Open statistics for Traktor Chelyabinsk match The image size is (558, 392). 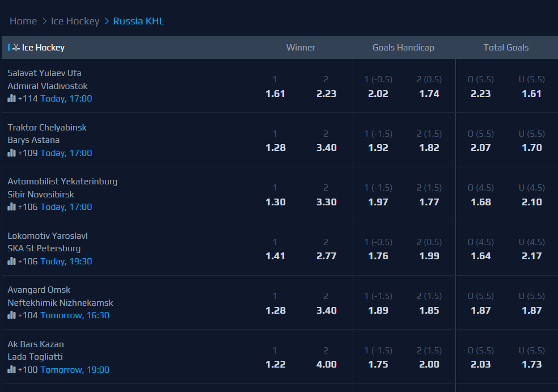click(x=10, y=153)
